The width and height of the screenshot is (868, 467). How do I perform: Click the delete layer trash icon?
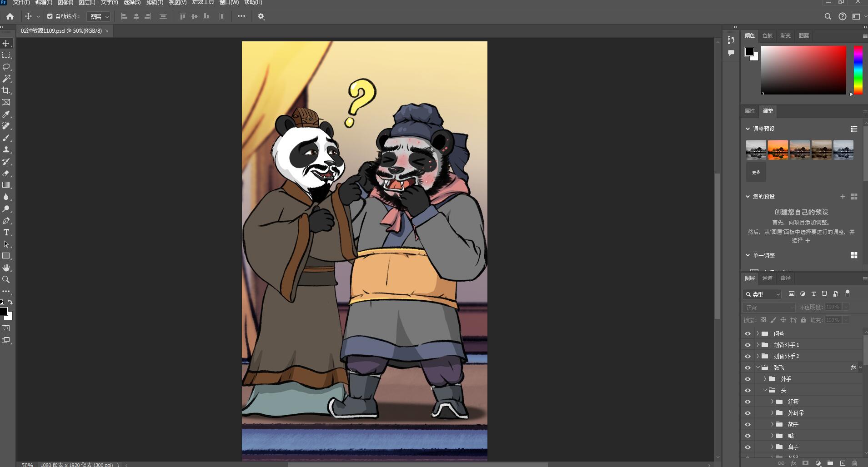[854, 463]
